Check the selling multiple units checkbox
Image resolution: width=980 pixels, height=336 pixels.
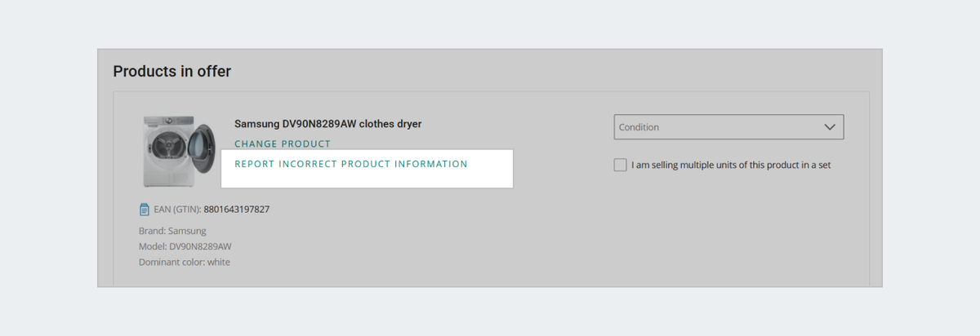click(621, 165)
